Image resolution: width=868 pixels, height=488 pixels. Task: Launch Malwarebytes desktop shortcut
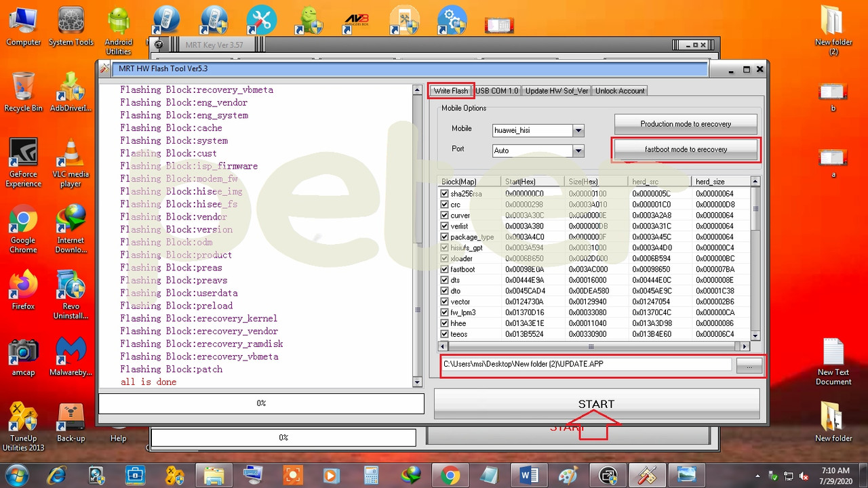pyautogui.click(x=71, y=357)
